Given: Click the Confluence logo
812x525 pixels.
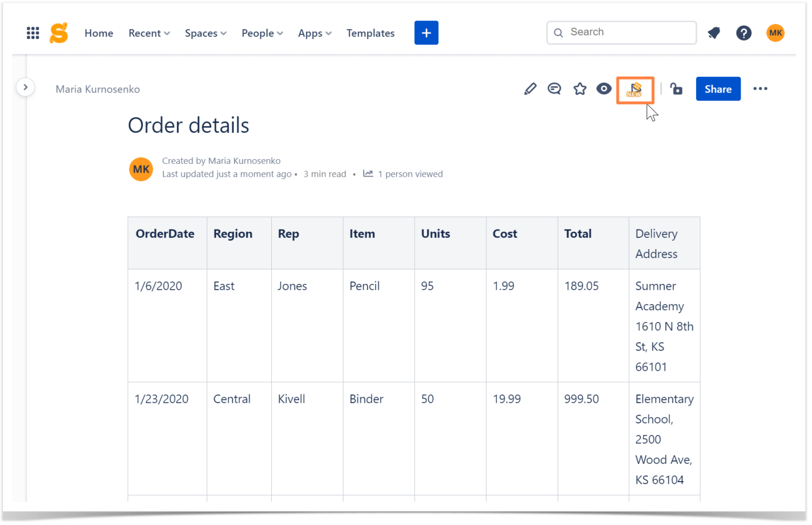Looking at the screenshot, I should pyautogui.click(x=58, y=33).
